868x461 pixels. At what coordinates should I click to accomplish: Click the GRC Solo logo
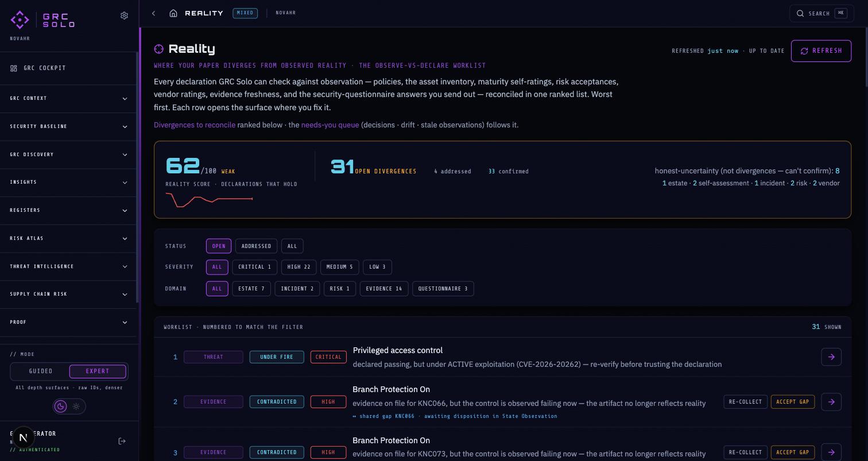(42, 20)
